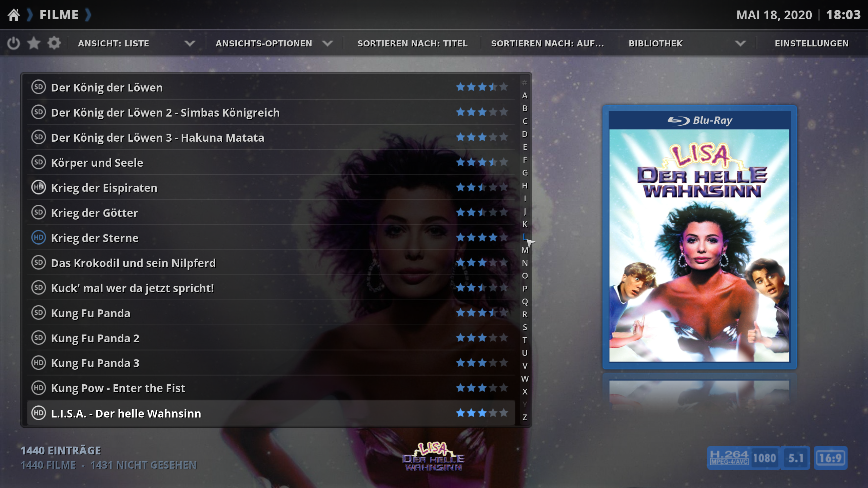Select Kuck' mal wer da jetzt spricht!
The width and height of the screenshot is (868, 488).
coord(271,288)
